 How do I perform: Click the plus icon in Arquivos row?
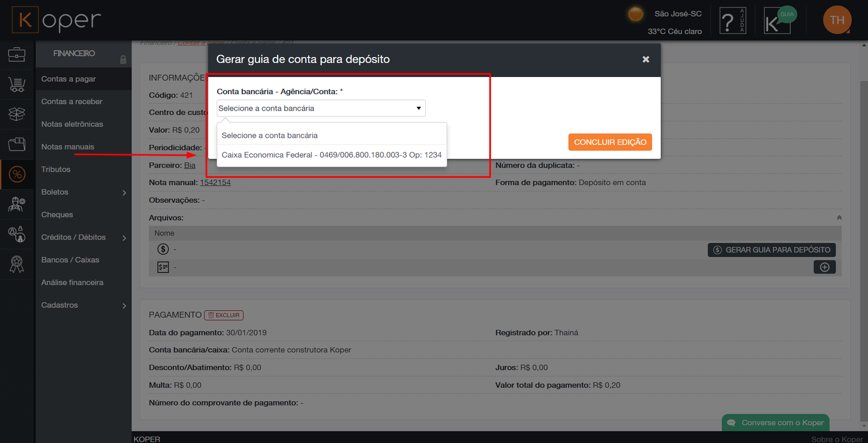[824, 267]
